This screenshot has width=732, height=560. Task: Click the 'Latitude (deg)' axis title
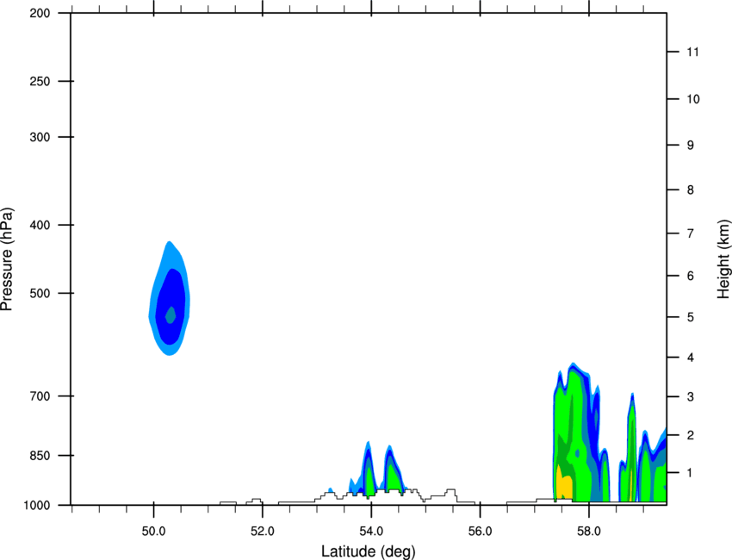(x=369, y=551)
